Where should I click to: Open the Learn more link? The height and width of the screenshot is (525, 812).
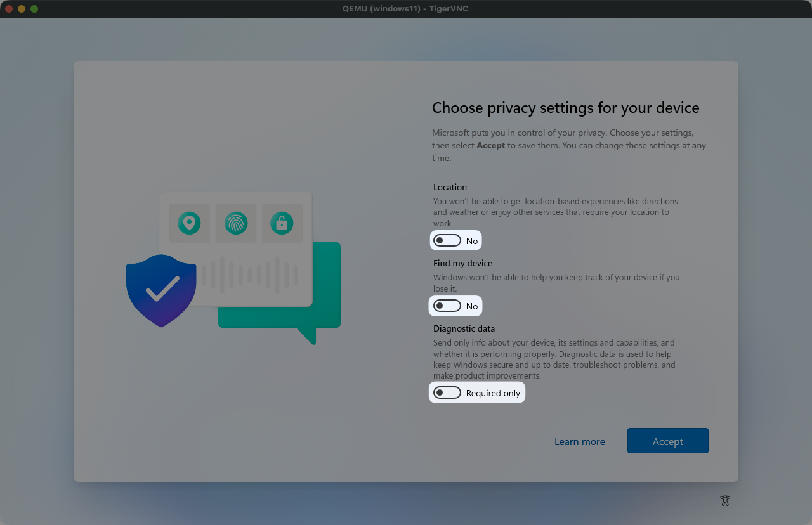tap(579, 441)
